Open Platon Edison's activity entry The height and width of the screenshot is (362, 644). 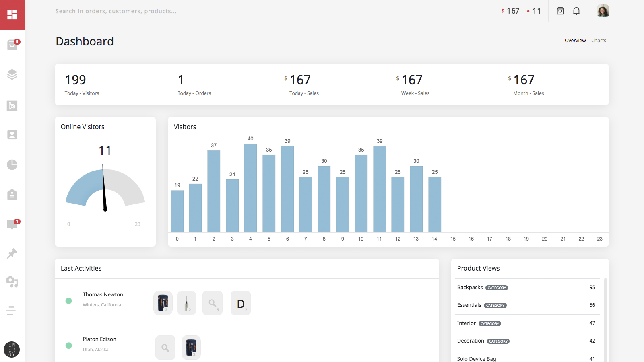coord(247,343)
